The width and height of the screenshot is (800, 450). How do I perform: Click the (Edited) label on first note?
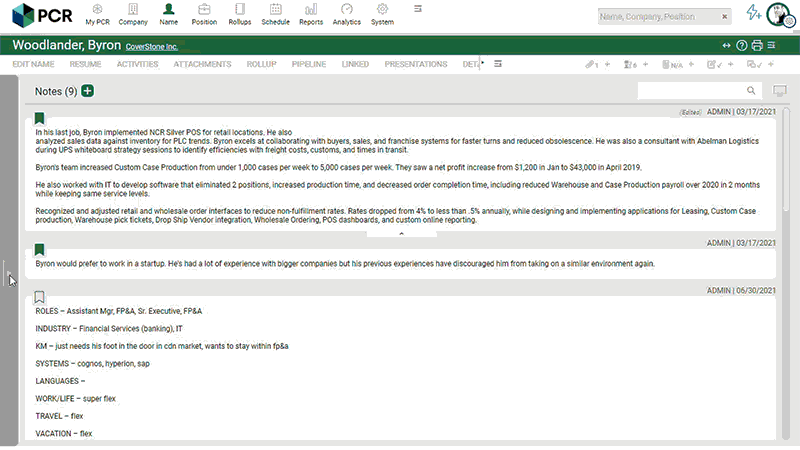point(690,112)
